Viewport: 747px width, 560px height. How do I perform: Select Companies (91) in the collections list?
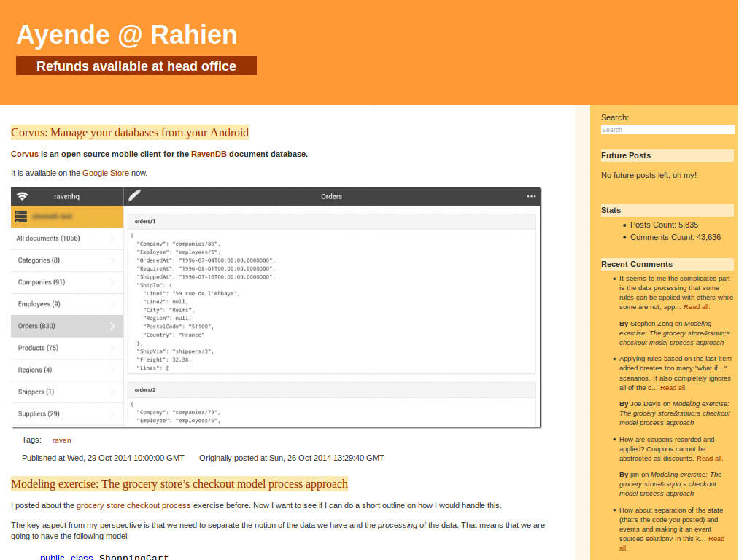[42, 282]
